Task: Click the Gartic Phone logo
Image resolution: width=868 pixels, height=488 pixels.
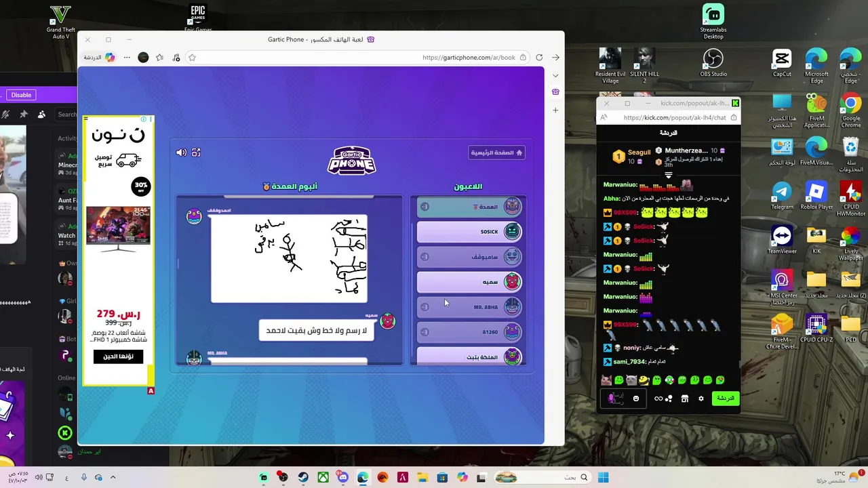Action: [351, 161]
